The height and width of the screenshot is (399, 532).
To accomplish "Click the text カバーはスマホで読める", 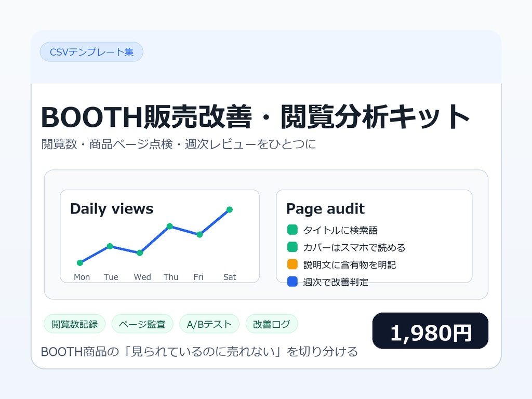I will [354, 248].
